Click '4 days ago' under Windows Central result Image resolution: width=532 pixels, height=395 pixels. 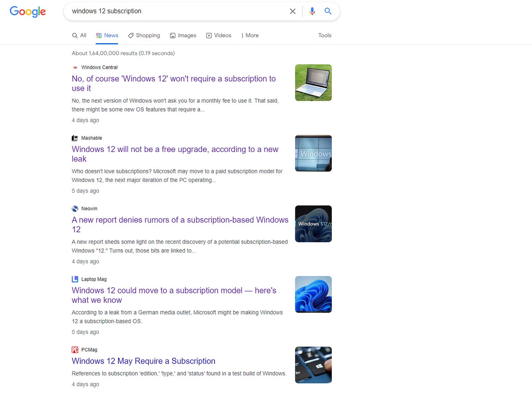85,120
